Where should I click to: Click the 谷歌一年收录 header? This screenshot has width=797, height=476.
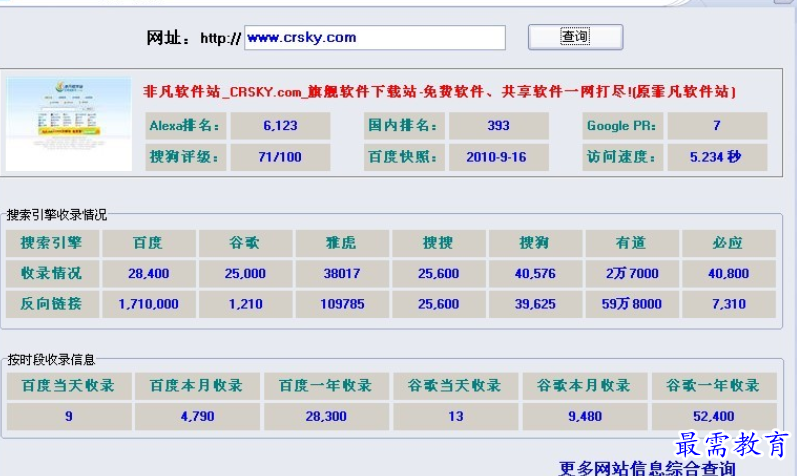pyautogui.click(x=714, y=386)
